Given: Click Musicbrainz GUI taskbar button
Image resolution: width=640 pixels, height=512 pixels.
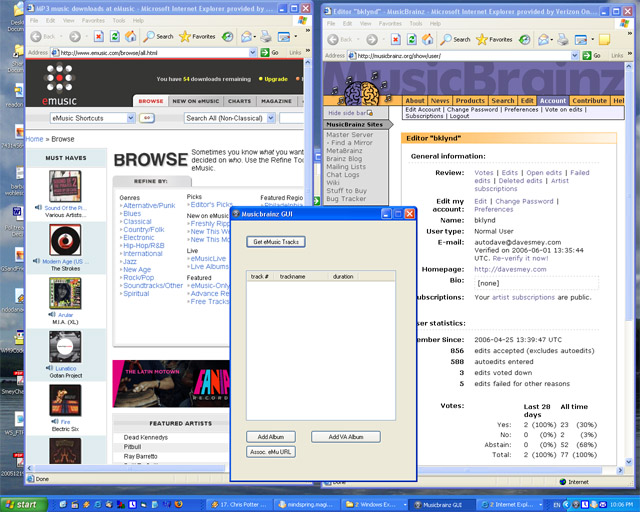Looking at the screenshot, I should [x=442, y=505].
